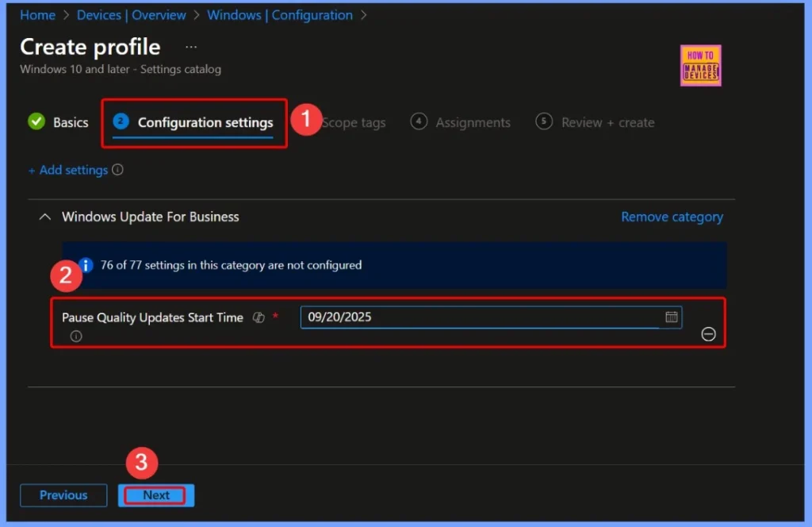Viewport: 812px width, 527px height.
Task: Click the 76 of 77 settings message
Action: coord(231,265)
